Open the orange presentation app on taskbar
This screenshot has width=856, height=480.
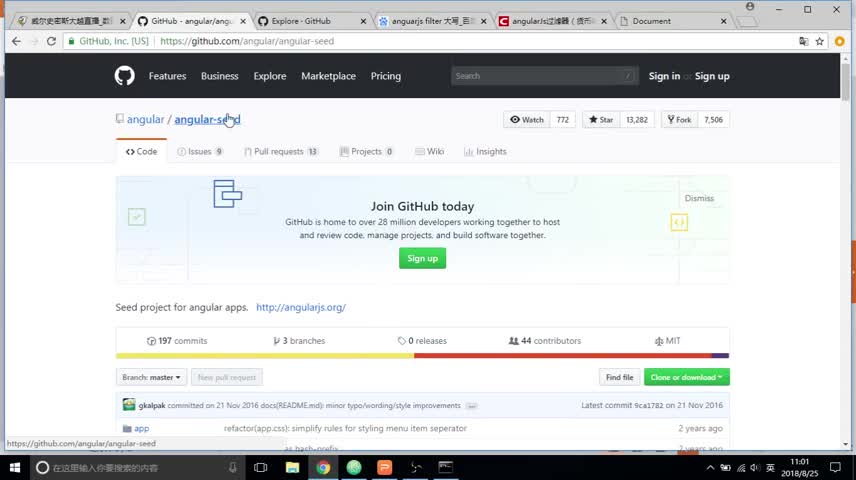pos(384,467)
